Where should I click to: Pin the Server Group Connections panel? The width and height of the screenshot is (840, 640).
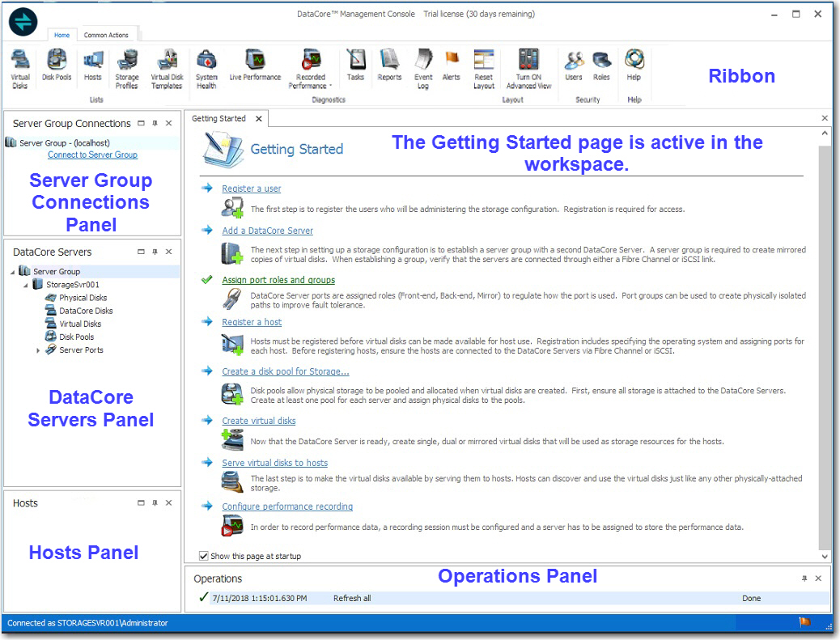coord(155,123)
